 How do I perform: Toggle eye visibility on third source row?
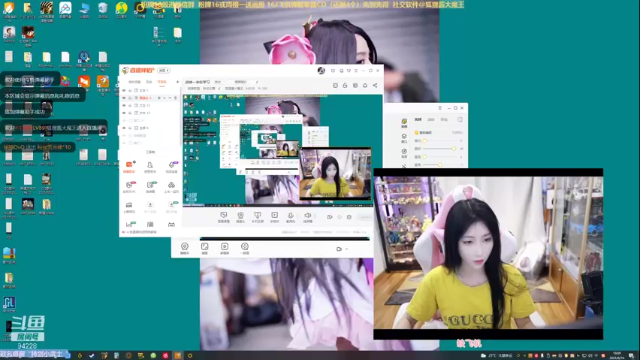pyautogui.click(x=124, y=105)
